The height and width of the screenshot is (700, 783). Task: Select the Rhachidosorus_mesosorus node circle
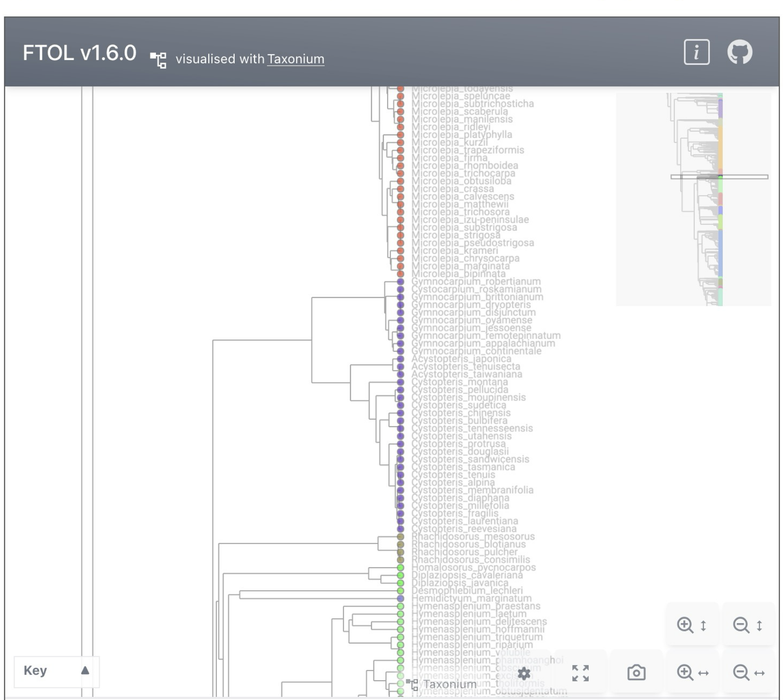400,537
